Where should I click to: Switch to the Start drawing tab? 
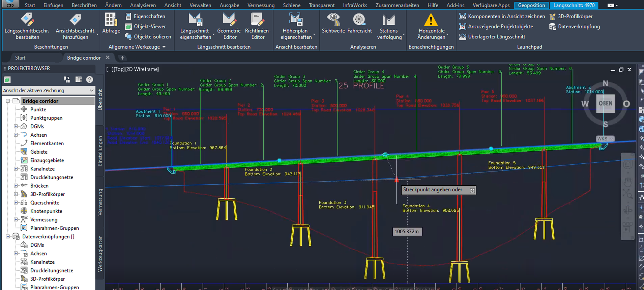20,58
